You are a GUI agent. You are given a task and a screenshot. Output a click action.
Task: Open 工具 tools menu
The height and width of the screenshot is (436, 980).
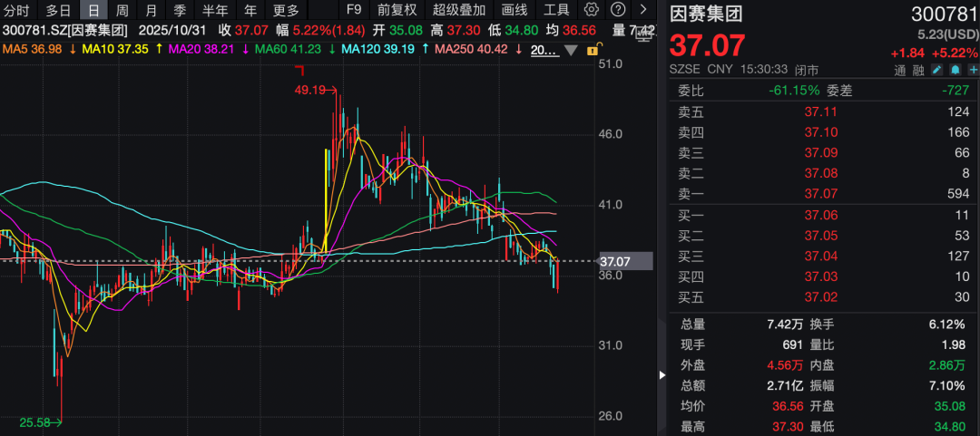tap(556, 10)
